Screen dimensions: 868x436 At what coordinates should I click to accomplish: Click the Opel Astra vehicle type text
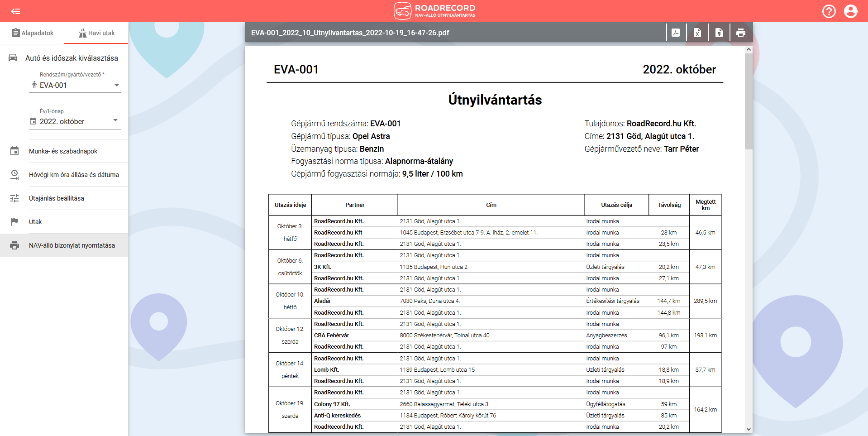click(371, 136)
